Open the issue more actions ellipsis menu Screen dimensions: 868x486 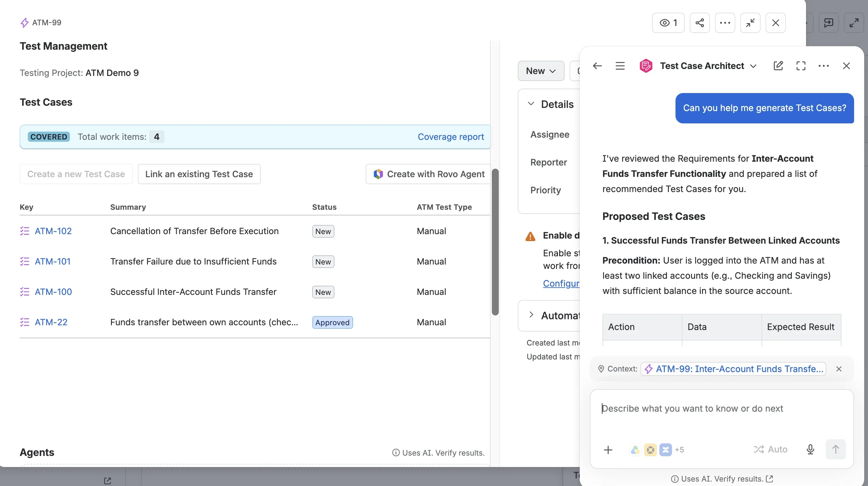[725, 22]
